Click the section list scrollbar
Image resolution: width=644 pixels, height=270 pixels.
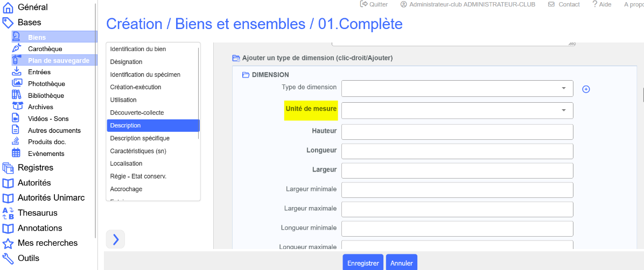click(x=199, y=91)
